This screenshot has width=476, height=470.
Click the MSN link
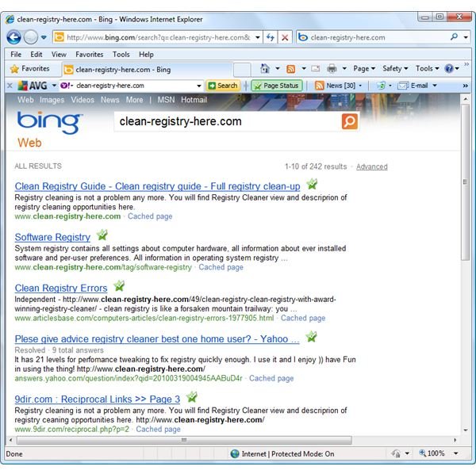[x=166, y=100]
